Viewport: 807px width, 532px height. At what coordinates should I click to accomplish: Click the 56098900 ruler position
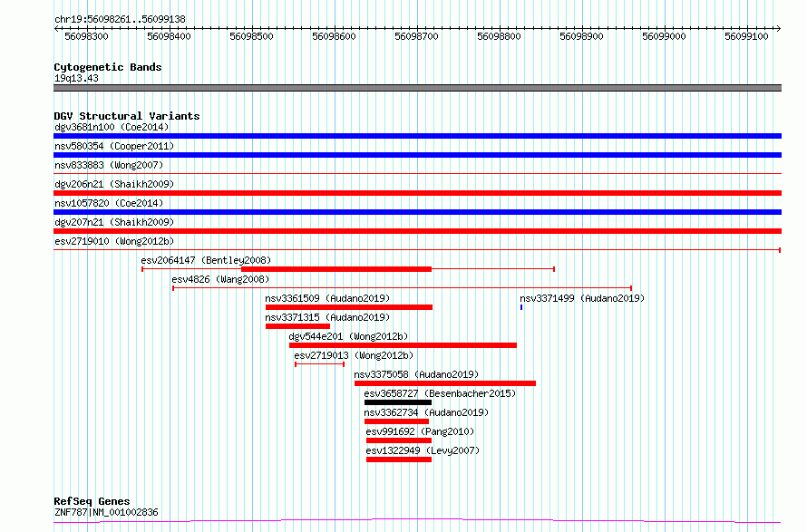581,36
